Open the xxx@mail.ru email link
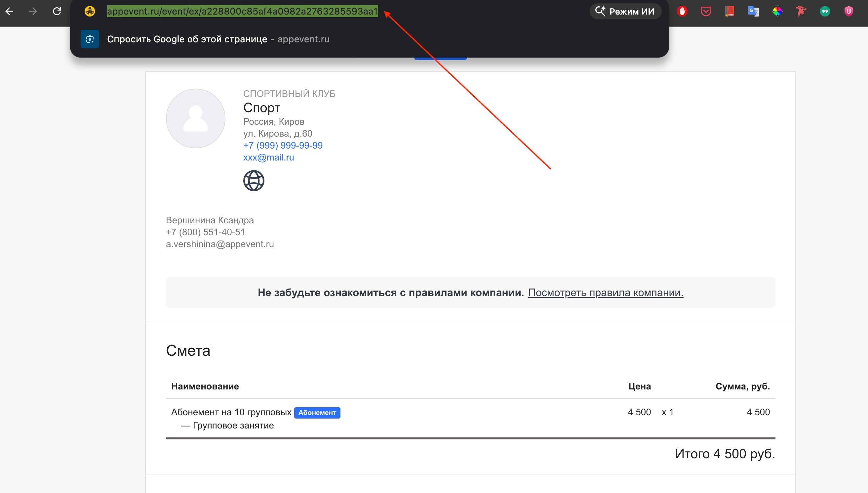 [x=269, y=157]
